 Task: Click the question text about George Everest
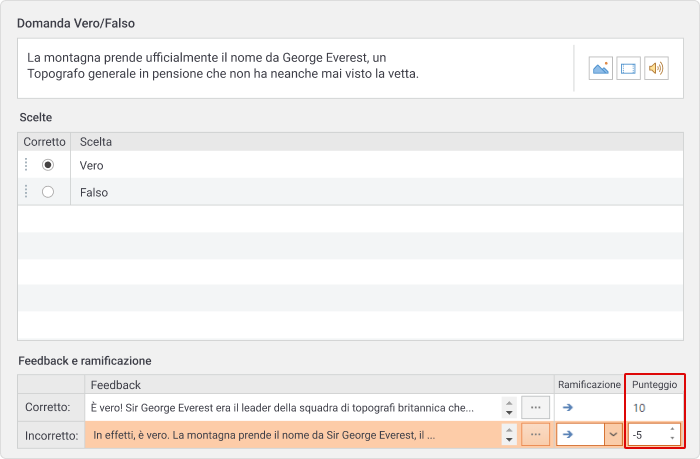223,66
